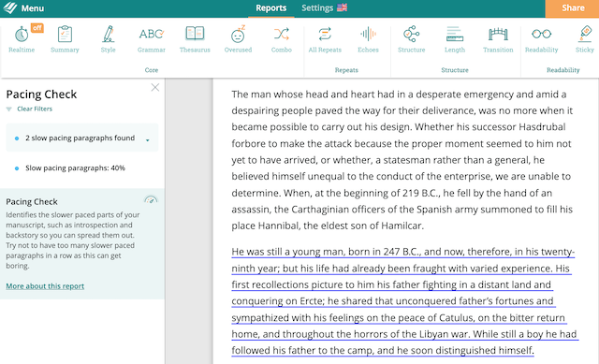Run the sentence Length report
The height and width of the screenshot is (364, 599).
(455, 39)
